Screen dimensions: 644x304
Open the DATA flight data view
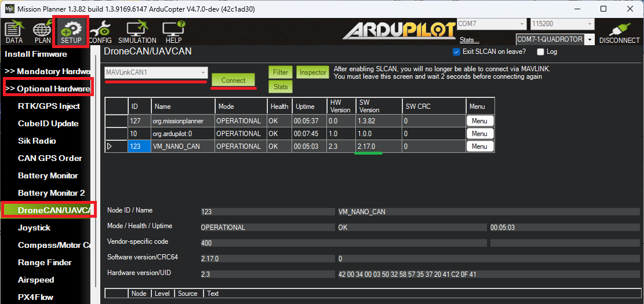pyautogui.click(x=14, y=32)
